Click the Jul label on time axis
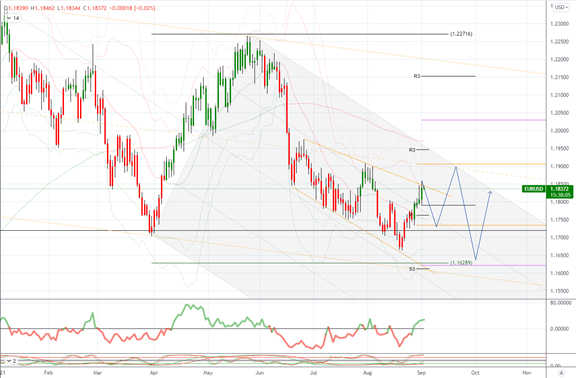 (313, 372)
